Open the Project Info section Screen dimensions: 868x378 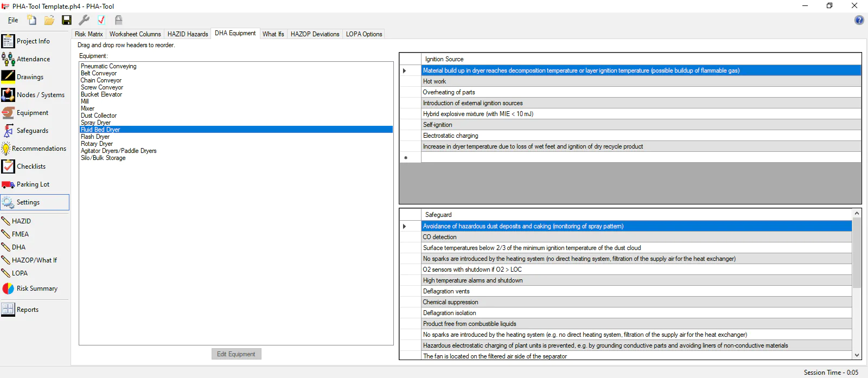pyautogui.click(x=35, y=41)
